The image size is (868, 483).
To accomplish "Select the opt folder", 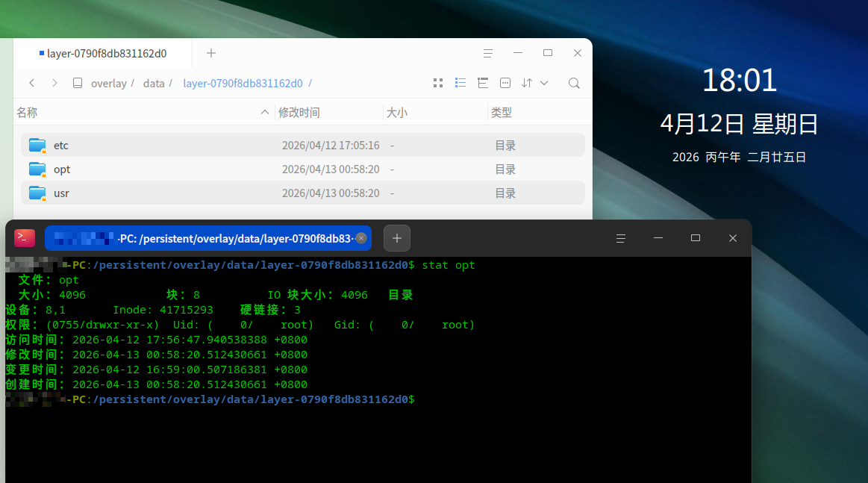I will point(303,169).
